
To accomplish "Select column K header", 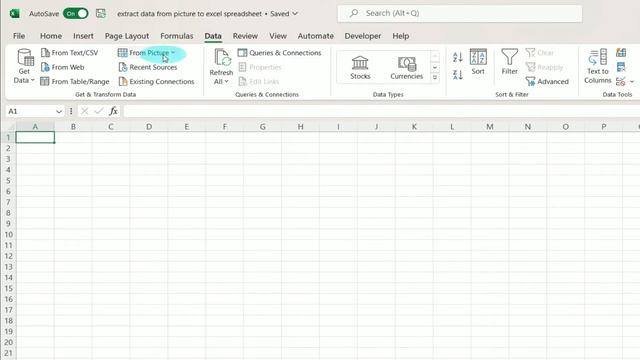I will pos(414,127).
